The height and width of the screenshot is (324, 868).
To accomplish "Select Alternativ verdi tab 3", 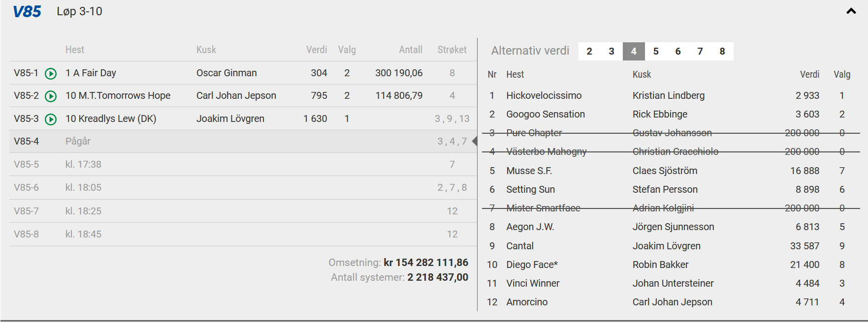I will click(611, 51).
